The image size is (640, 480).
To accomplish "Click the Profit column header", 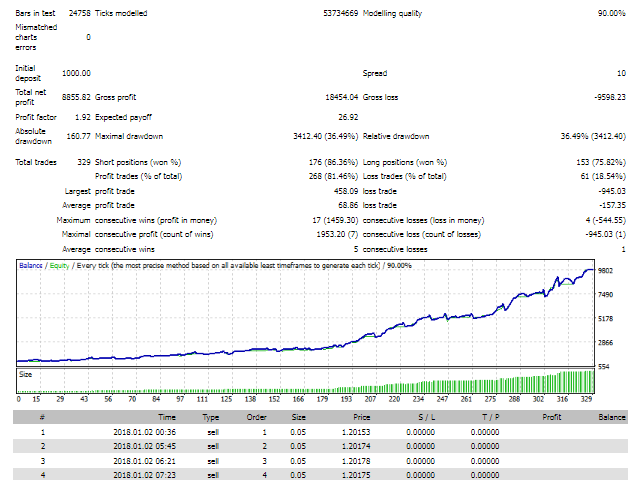I will point(552,417).
